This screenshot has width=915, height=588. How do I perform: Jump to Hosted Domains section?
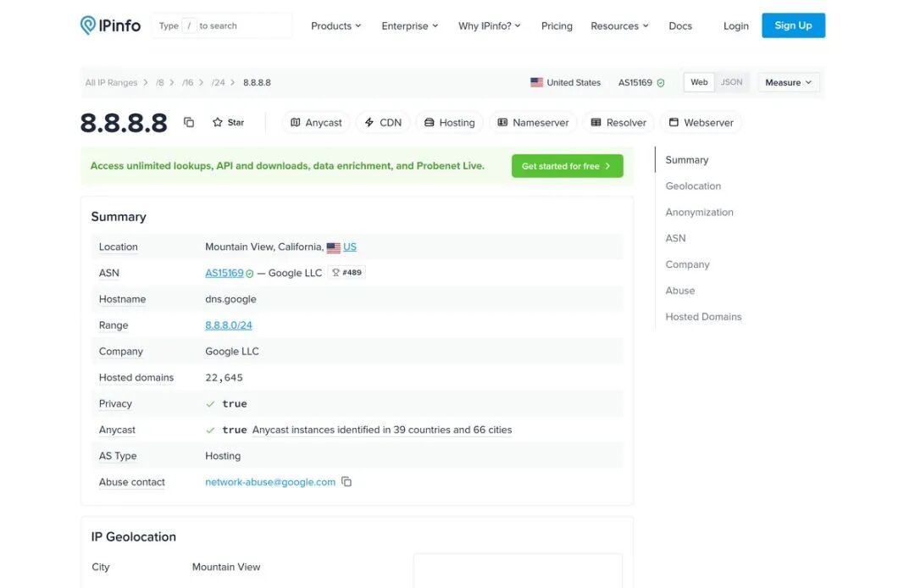(703, 317)
